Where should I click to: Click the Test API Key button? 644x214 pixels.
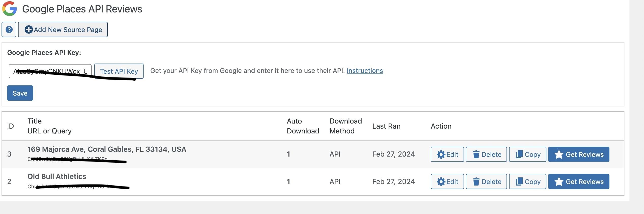[119, 71]
